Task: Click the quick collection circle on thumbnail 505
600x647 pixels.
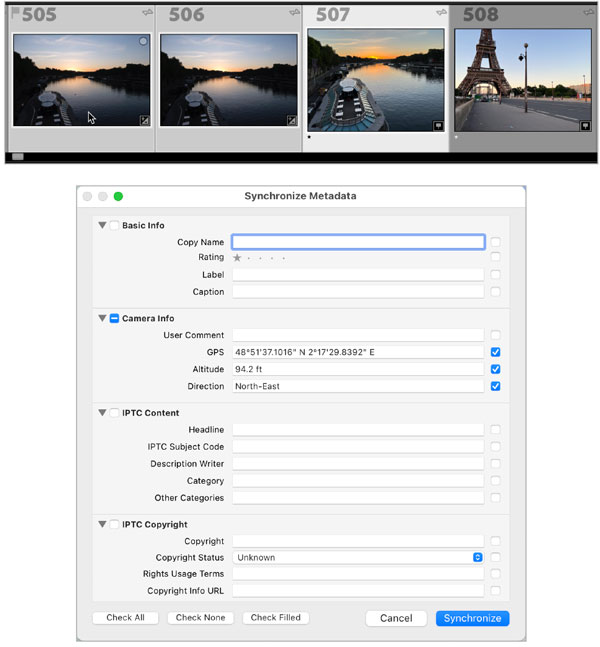Action: (143, 41)
